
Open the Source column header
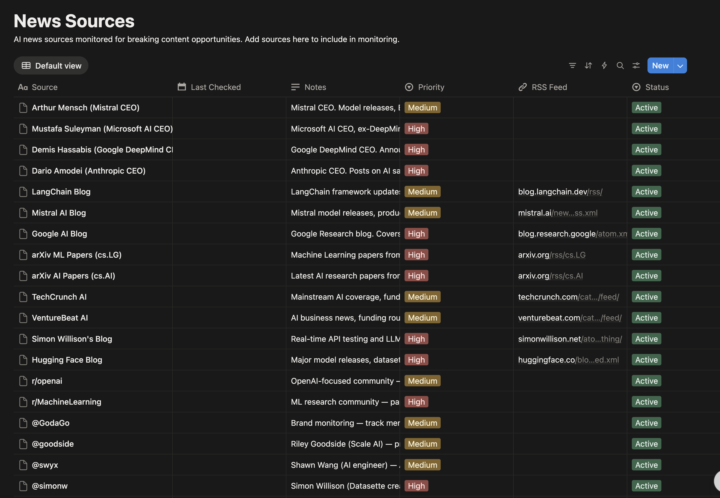coord(38,87)
